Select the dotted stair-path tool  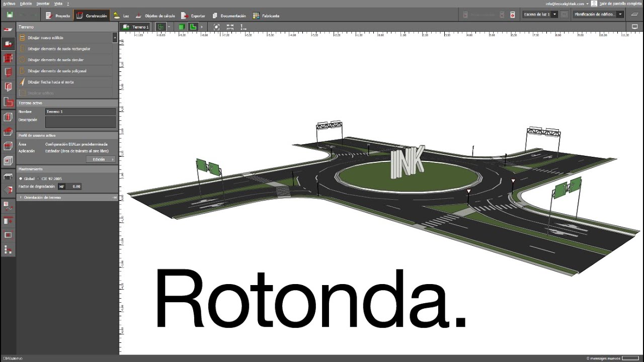pyautogui.click(x=8, y=249)
